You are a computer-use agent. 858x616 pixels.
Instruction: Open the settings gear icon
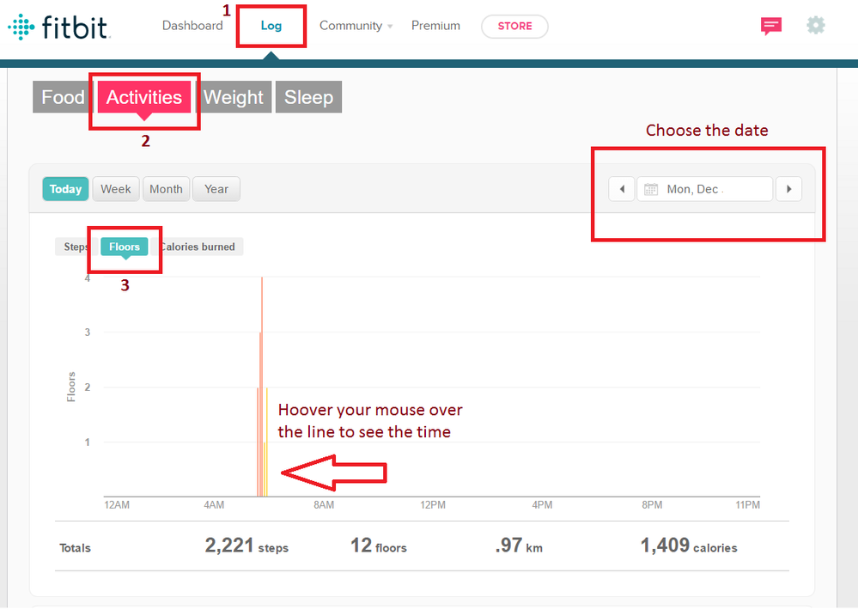[815, 26]
